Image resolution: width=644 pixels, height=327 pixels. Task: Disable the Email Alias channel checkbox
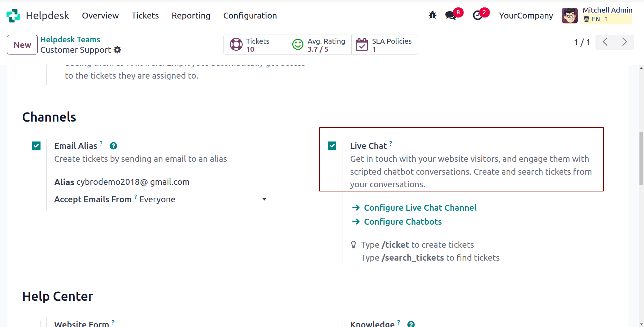click(36, 146)
